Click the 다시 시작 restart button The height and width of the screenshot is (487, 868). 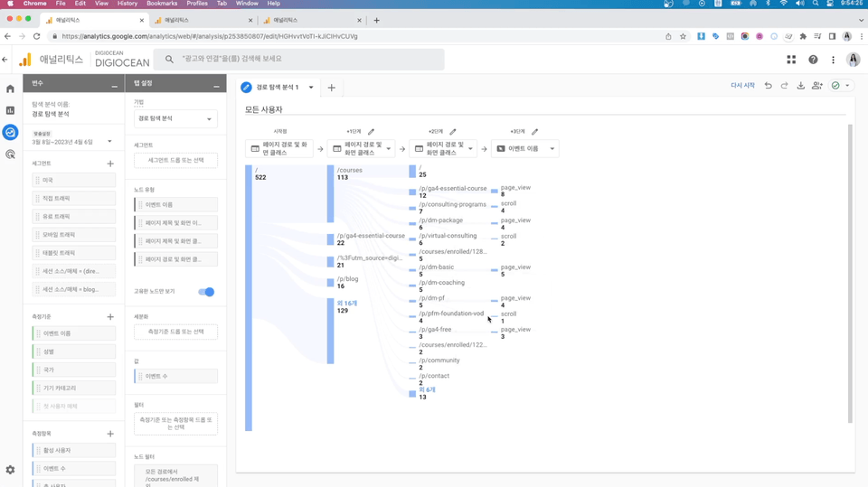pyautogui.click(x=742, y=86)
